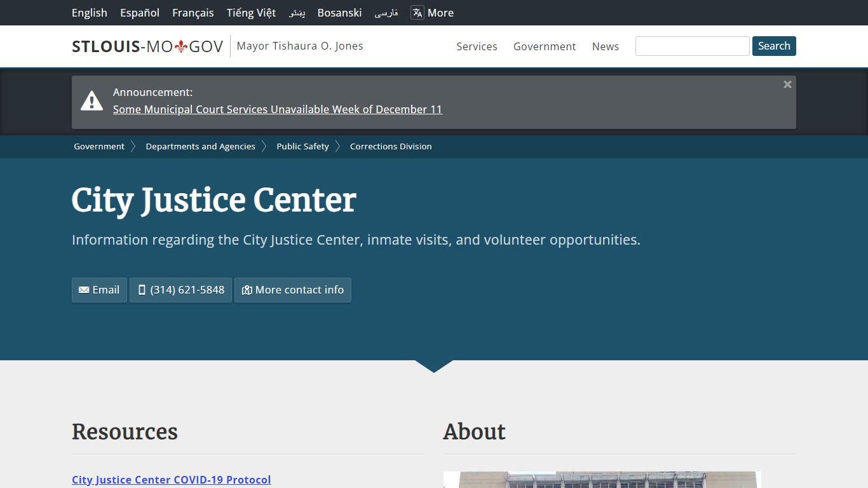Viewport: 868px width, 488px height.
Task: Follow the Public Safety breadcrumb link
Action: 302,146
